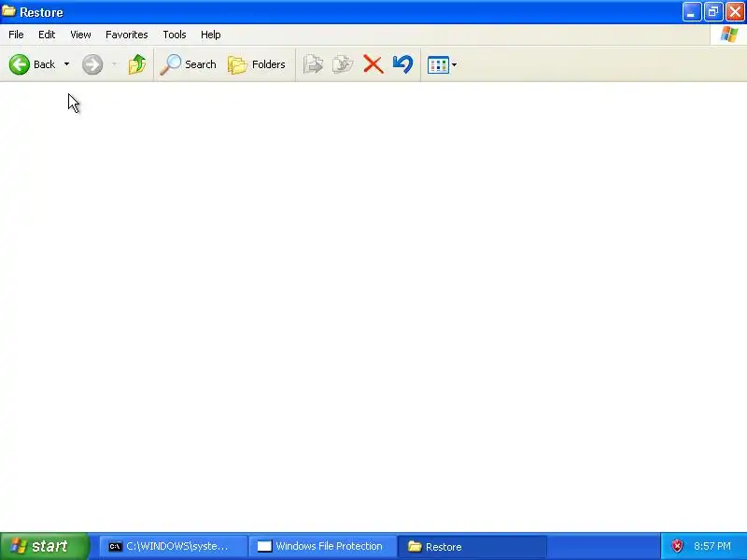Open the Search pane
Image resolution: width=747 pixels, height=560 pixels.
[x=189, y=64]
